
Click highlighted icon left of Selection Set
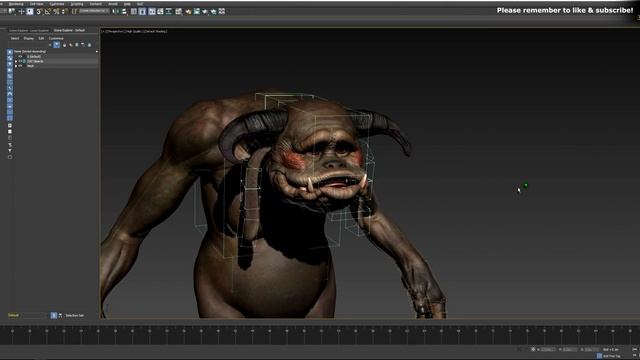(53, 315)
